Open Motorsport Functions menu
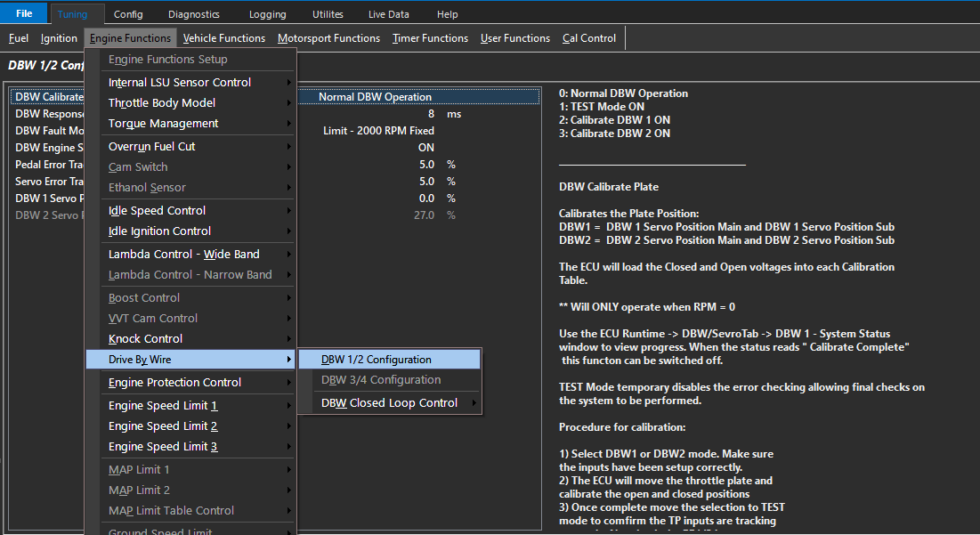 tap(328, 38)
